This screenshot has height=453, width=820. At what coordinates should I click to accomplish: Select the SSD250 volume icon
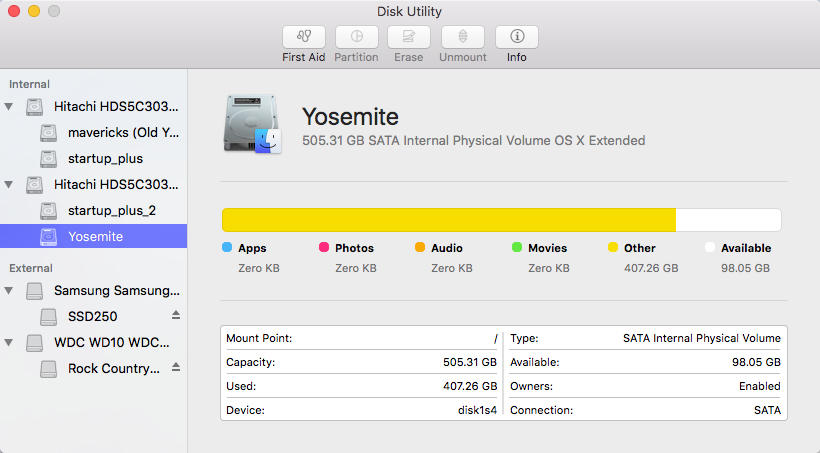pyautogui.click(x=49, y=316)
